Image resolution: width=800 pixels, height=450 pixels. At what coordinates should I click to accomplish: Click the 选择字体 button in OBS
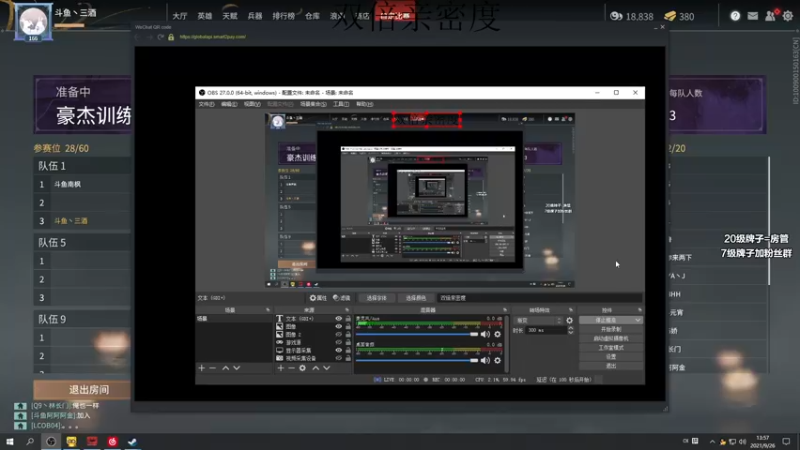tap(376, 298)
